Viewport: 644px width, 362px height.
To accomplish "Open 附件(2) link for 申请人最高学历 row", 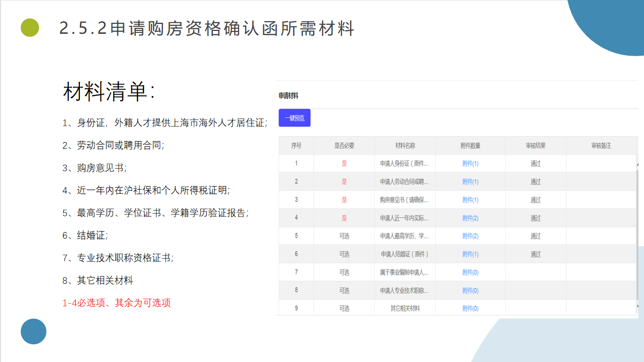I will (470, 236).
